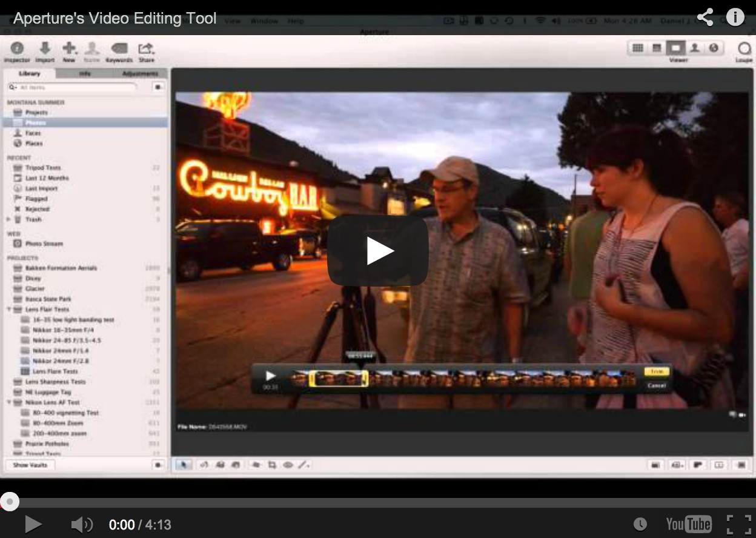
Task: Mute the video with the speaker icon
Action: [82, 525]
